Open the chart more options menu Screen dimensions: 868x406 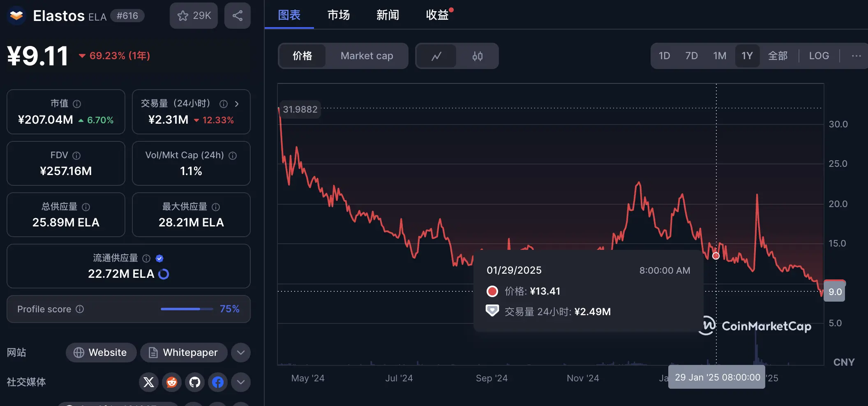(x=856, y=56)
